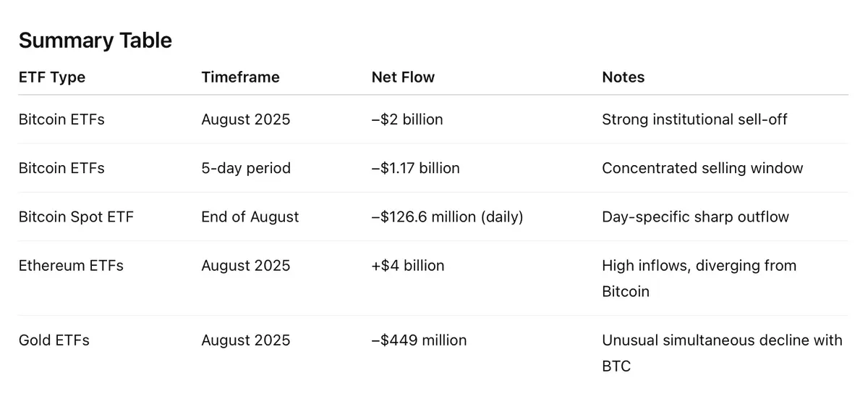Click the Concentrated selling window note
This screenshot has width=868, height=407.
pos(702,168)
